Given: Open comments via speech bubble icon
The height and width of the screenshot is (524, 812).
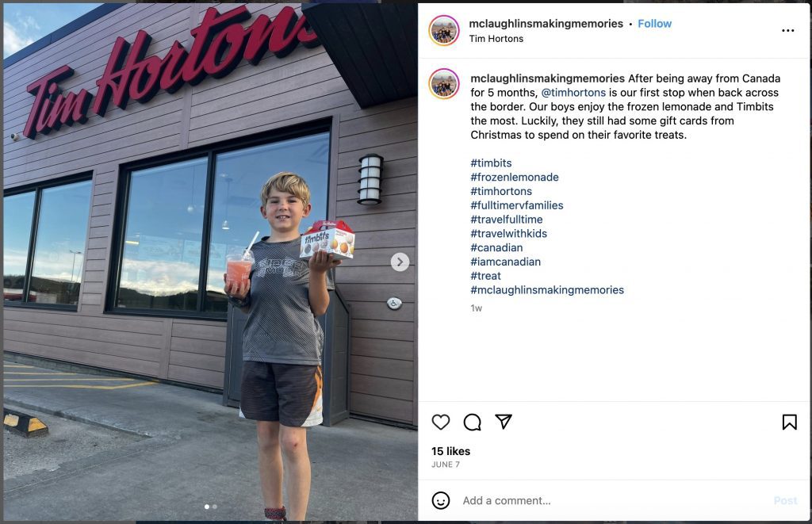Looking at the screenshot, I should coord(473,422).
